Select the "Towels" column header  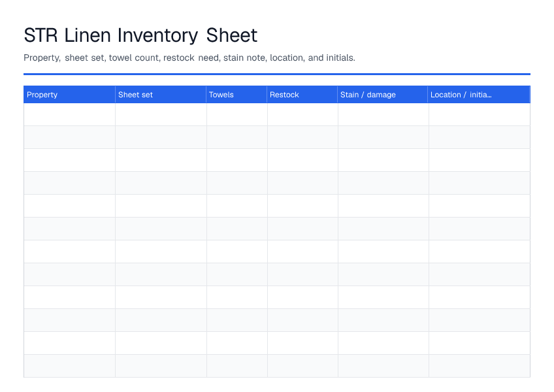(x=236, y=95)
